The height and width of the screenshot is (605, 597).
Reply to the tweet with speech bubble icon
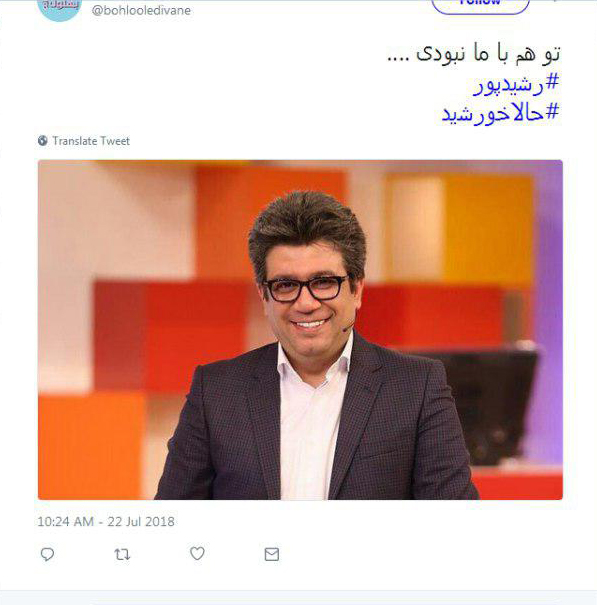[47, 554]
